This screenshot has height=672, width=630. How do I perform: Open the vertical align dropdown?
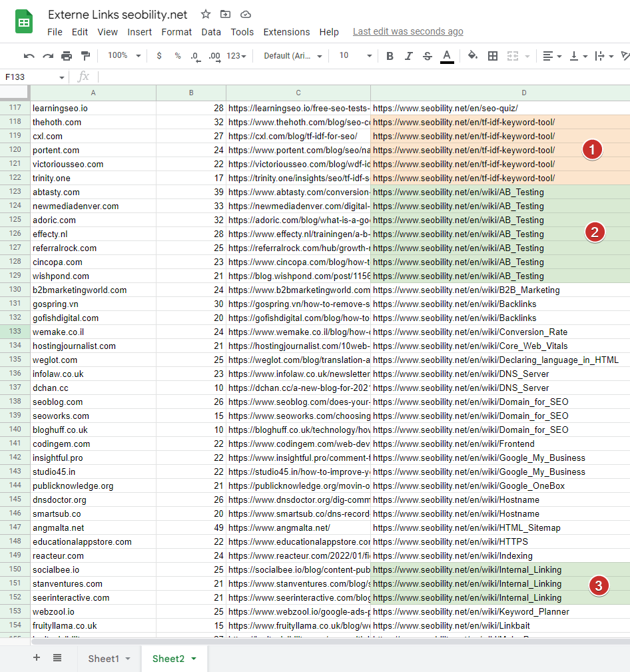pos(578,56)
